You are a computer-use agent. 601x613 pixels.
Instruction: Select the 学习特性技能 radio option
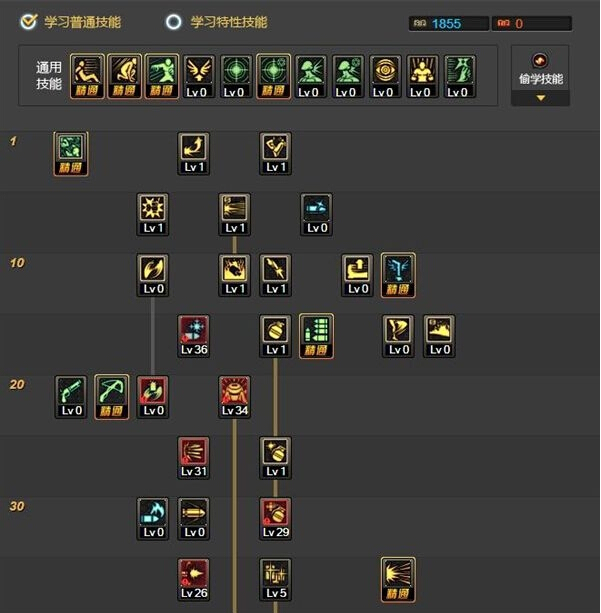173,22
